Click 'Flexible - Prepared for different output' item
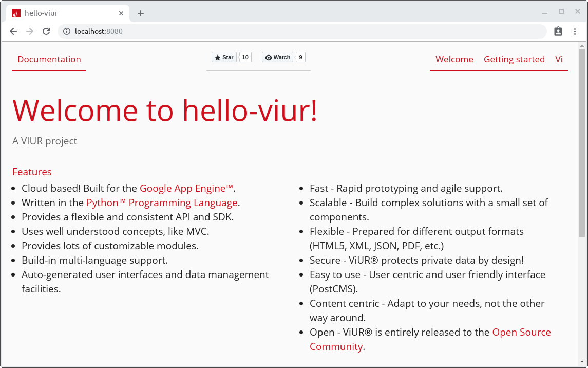The width and height of the screenshot is (588, 368). pyautogui.click(x=416, y=238)
